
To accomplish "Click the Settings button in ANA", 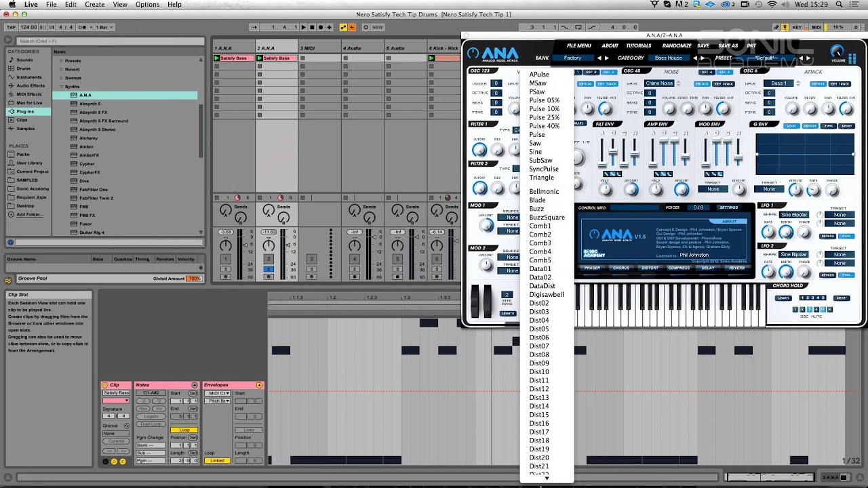I will click(728, 207).
